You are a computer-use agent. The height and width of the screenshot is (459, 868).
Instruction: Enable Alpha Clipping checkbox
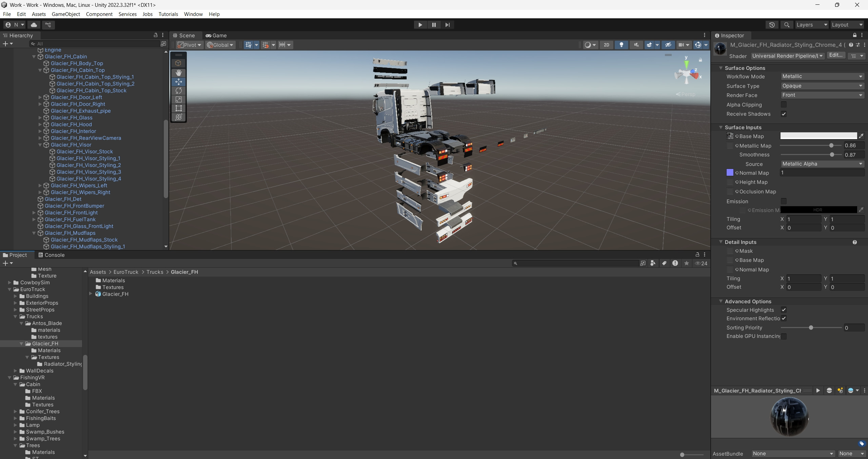coord(784,104)
